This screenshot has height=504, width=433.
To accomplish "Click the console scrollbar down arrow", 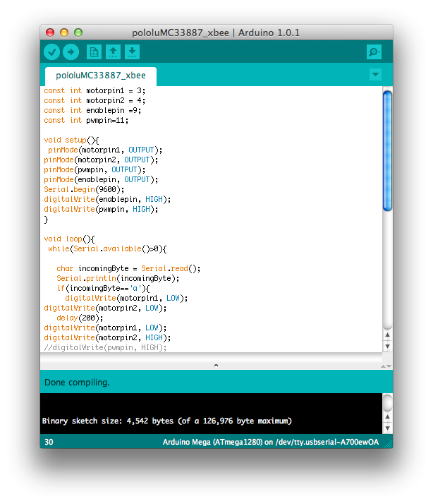I will pos(387,428).
